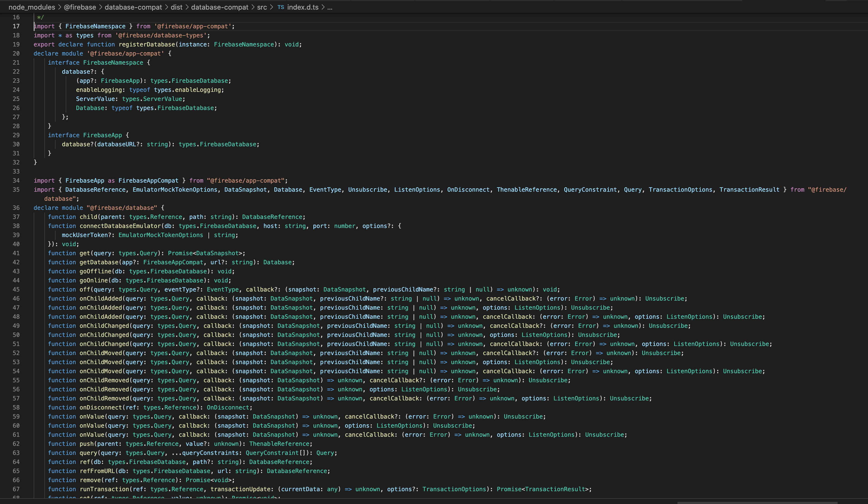
Task: Click gutter line number 67
Action: coord(16,489)
